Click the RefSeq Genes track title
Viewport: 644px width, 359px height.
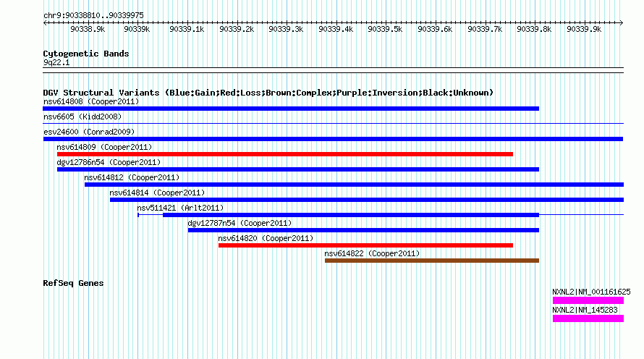tap(73, 283)
